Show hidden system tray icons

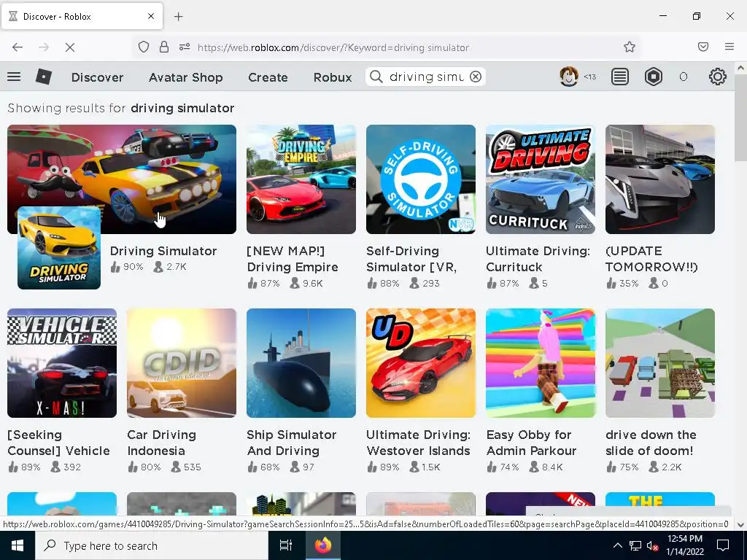(x=617, y=545)
